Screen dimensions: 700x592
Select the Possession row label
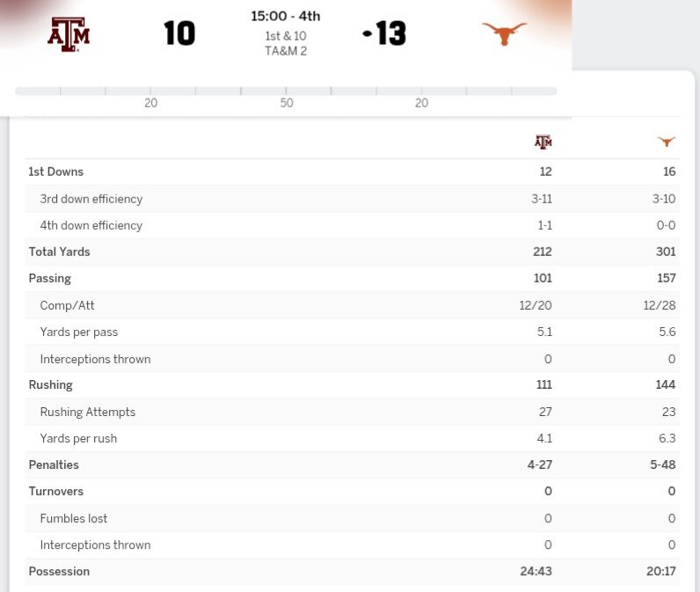click(59, 571)
